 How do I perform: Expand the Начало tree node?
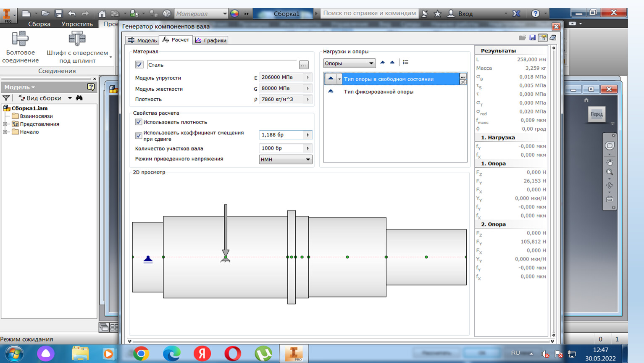5,132
